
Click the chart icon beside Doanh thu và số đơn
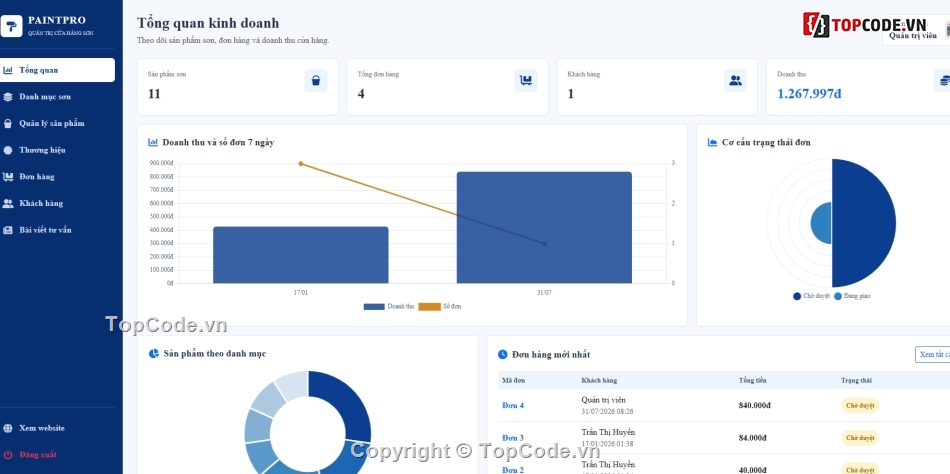pos(153,142)
